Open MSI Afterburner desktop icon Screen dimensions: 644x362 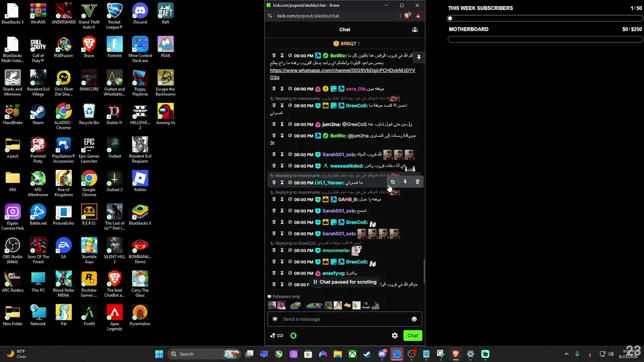click(38, 184)
